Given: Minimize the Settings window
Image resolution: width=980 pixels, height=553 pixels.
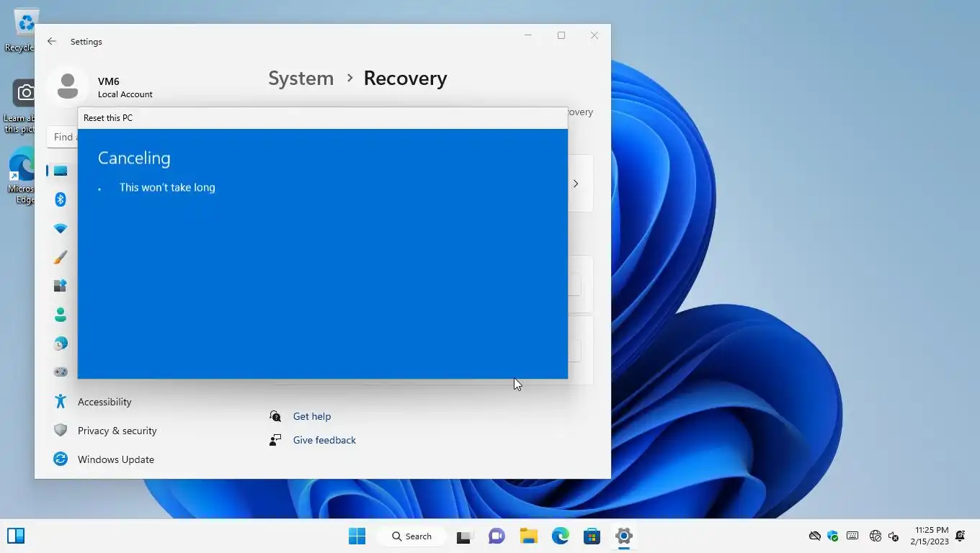Looking at the screenshot, I should [x=528, y=35].
